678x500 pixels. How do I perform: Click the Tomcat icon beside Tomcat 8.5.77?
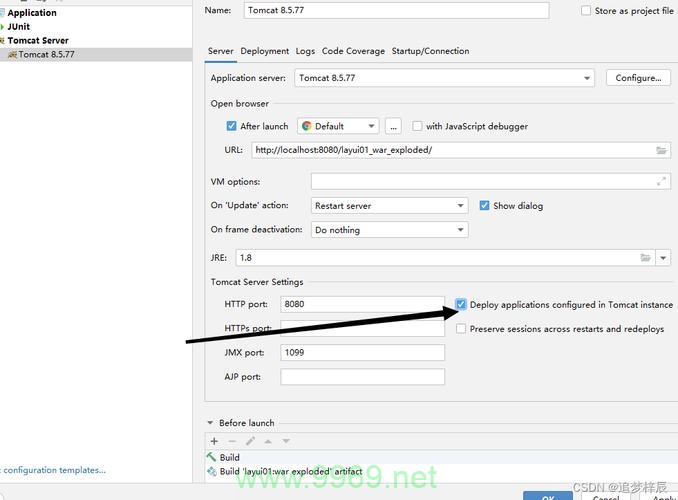click(x=12, y=54)
